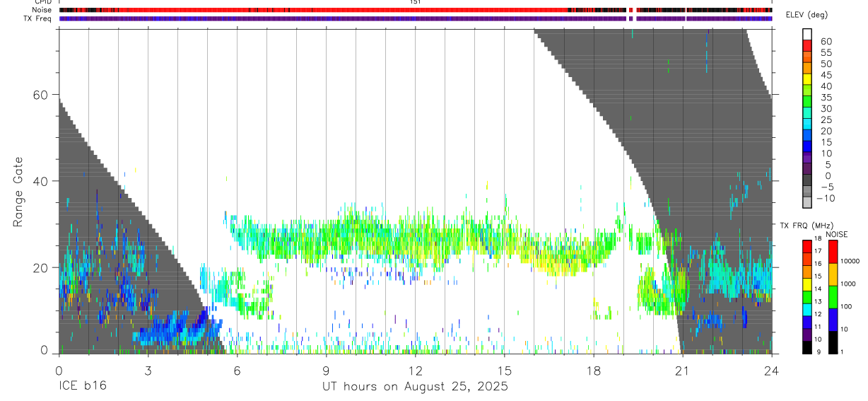
Task: Click the 'Noise' row label at top
Action: [42, 10]
